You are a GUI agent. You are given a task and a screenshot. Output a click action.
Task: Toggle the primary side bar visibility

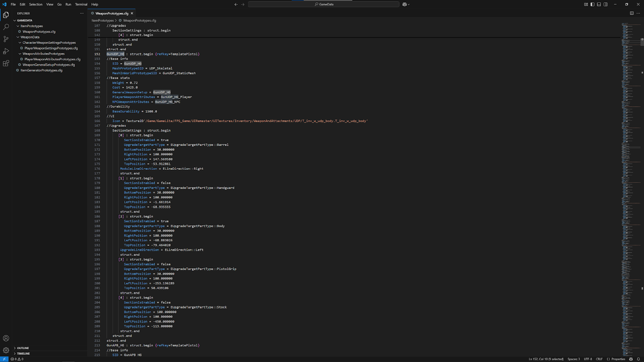(592, 4)
